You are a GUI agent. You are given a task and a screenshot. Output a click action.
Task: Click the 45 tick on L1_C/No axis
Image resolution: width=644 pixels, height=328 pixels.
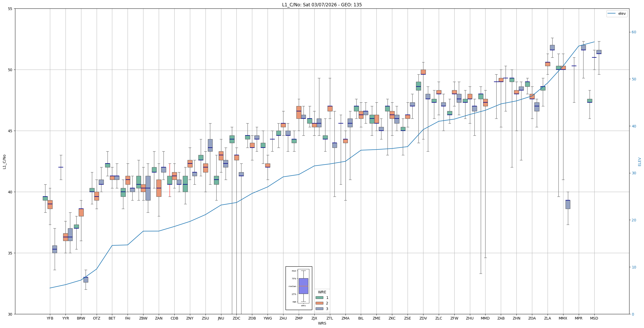pyautogui.click(x=10, y=131)
